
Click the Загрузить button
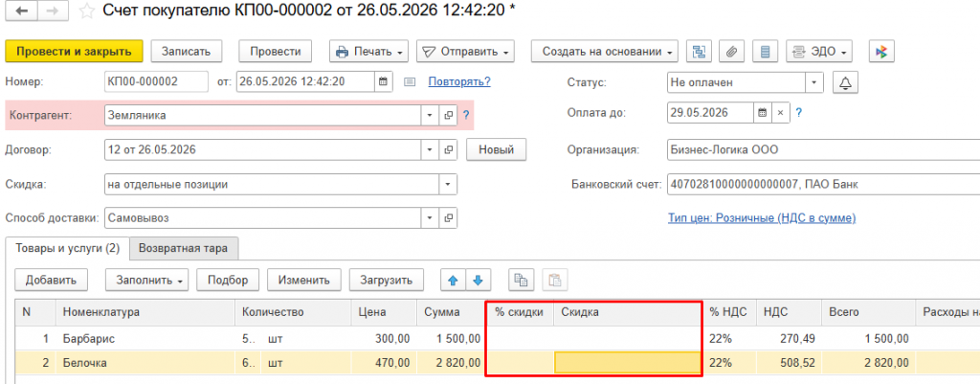pos(387,281)
